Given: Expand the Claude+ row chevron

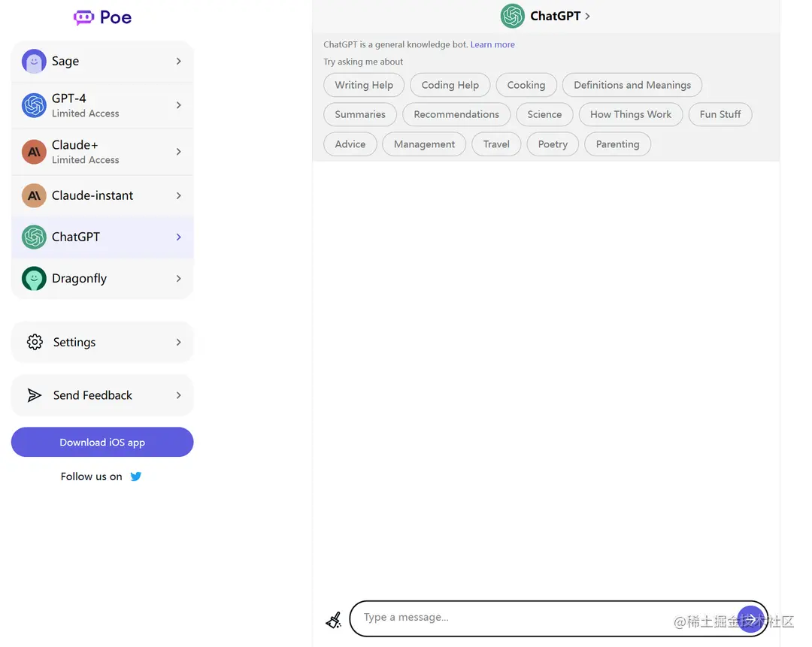Looking at the screenshot, I should point(179,152).
